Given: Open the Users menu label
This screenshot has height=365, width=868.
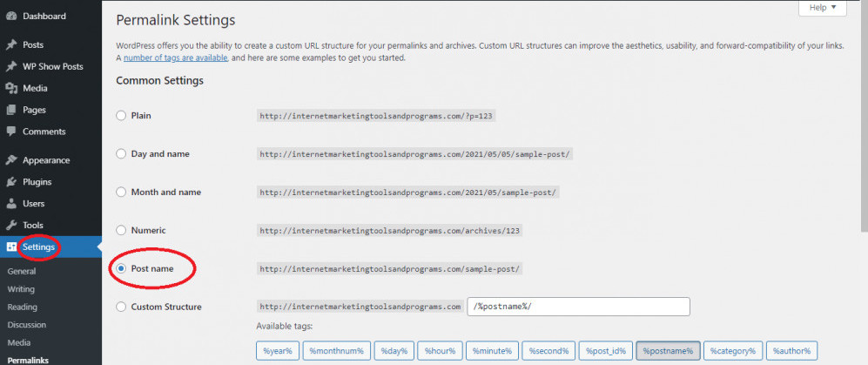Looking at the screenshot, I should click(x=34, y=203).
